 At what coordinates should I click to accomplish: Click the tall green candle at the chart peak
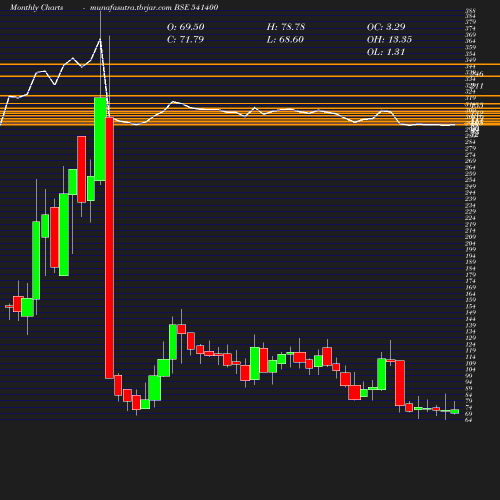pyautogui.click(x=100, y=139)
